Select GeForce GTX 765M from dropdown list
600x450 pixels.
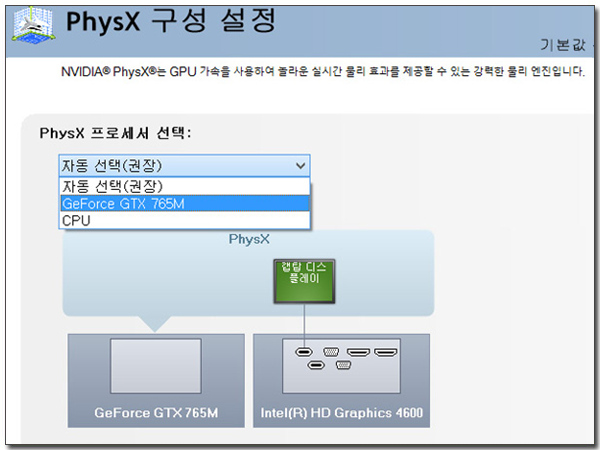[185, 204]
